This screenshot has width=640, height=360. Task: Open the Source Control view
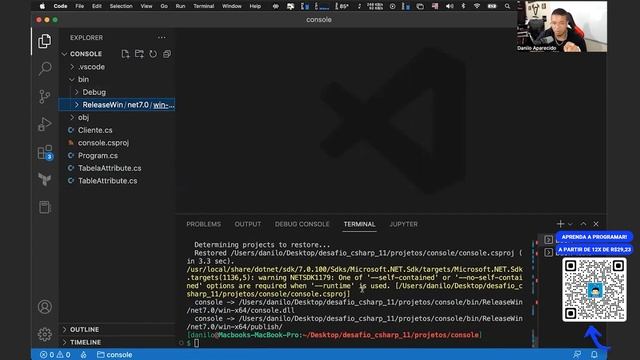[44, 96]
